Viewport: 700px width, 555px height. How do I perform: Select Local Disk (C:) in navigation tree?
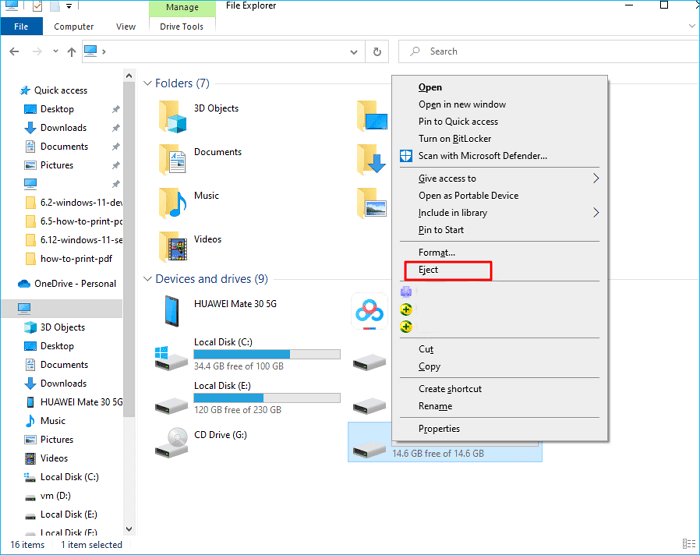[x=70, y=477]
